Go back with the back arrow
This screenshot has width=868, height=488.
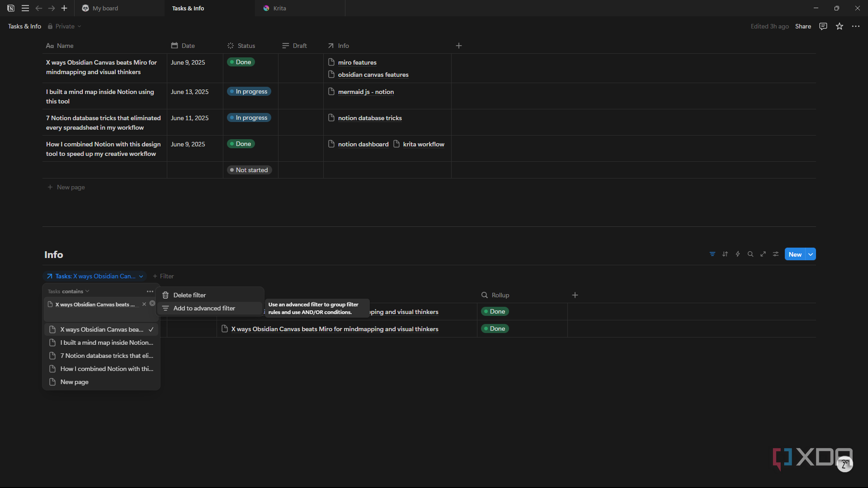pos(39,8)
